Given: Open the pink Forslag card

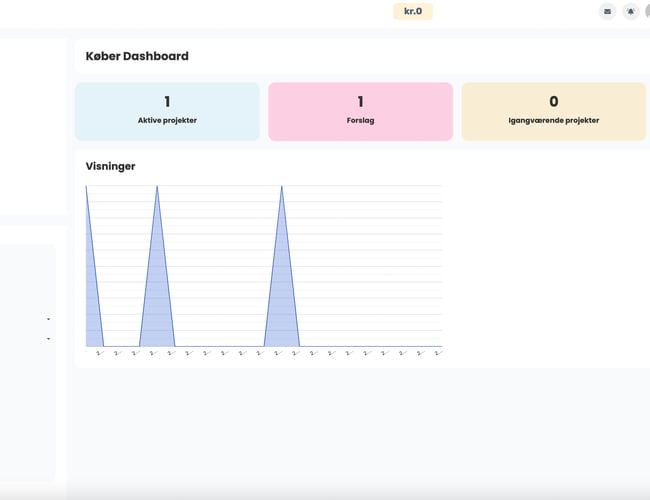Looking at the screenshot, I should coord(360,111).
